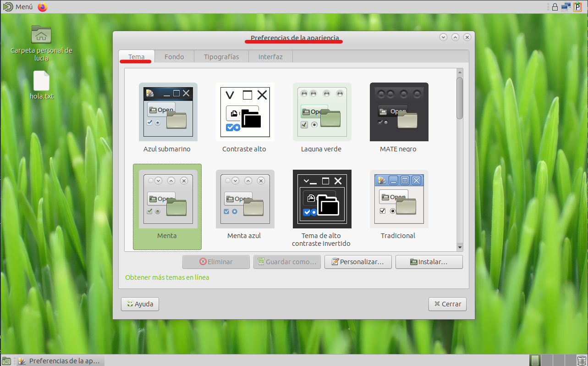Choose Tema de alto contraste invertido
The width and height of the screenshot is (588, 366).
322,199
